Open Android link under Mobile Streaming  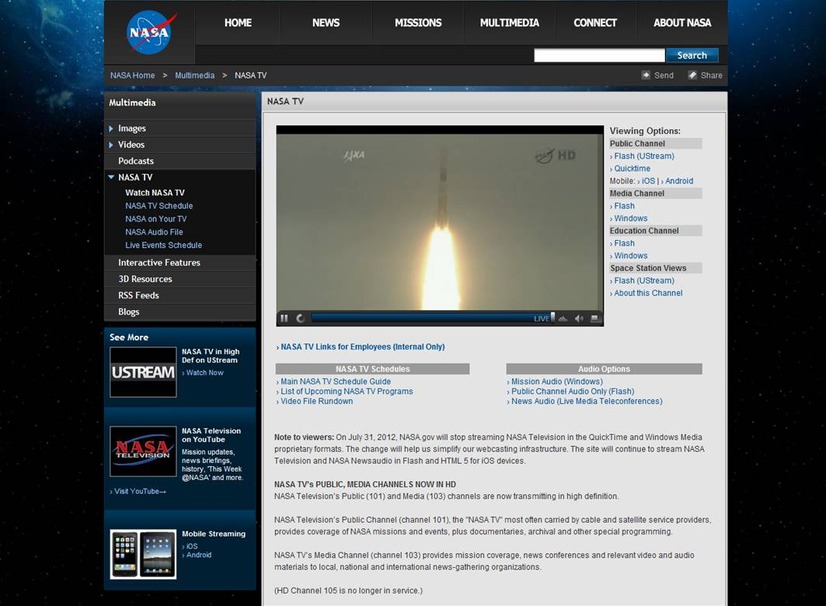pyautogui.click(x=198, y=555)
